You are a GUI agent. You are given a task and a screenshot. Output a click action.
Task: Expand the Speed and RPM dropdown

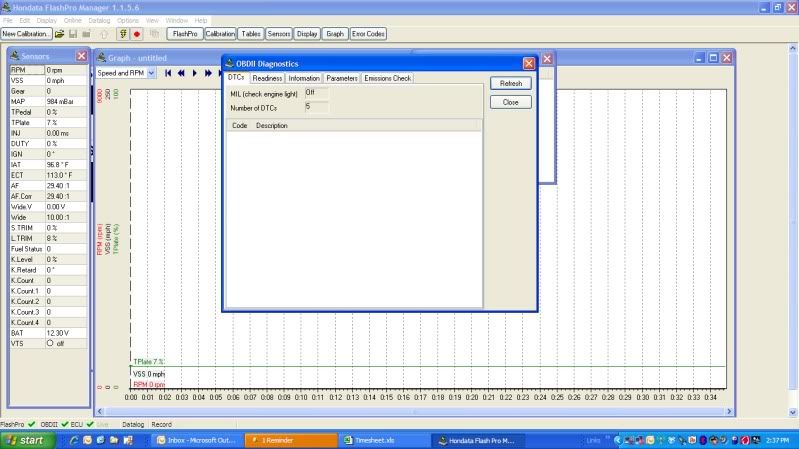click(x=151, y=73)
